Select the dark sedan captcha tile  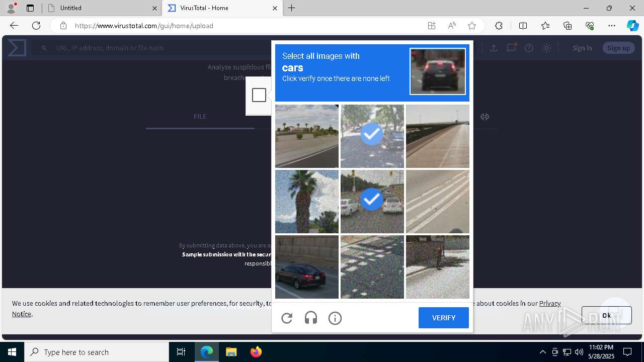point(307,267)
